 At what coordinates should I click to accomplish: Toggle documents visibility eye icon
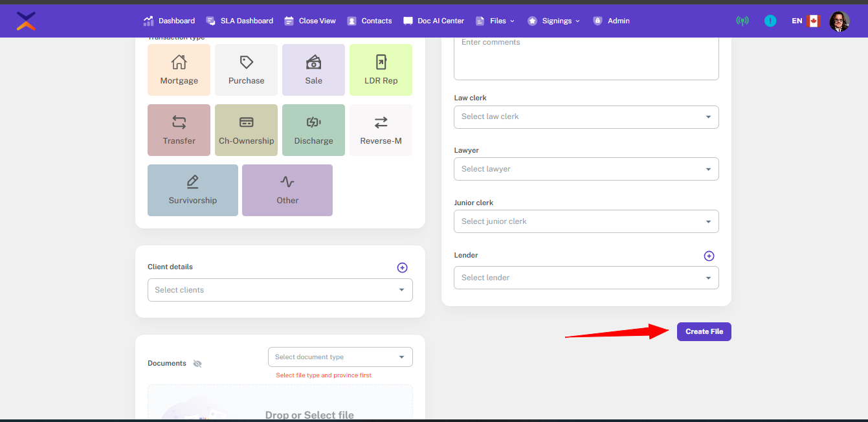tap(197, 364)
